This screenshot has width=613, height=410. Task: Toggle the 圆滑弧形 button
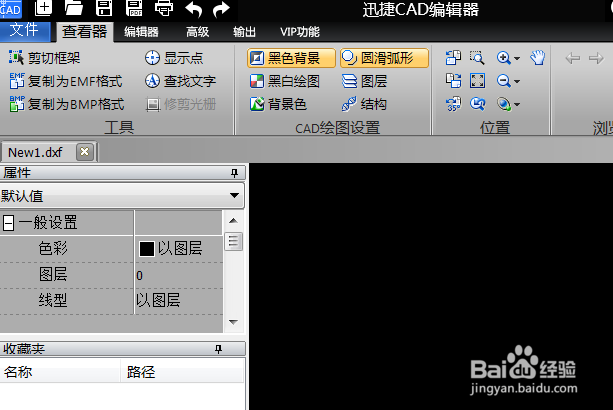[x=384, y=58]
